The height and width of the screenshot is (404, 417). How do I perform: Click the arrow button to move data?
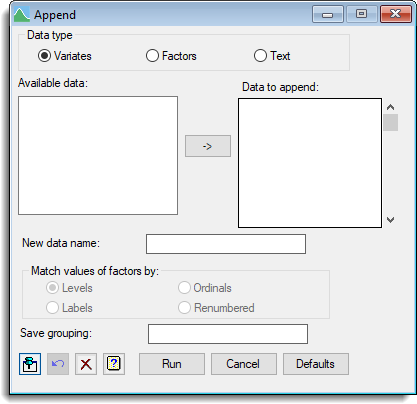point(208,146)
